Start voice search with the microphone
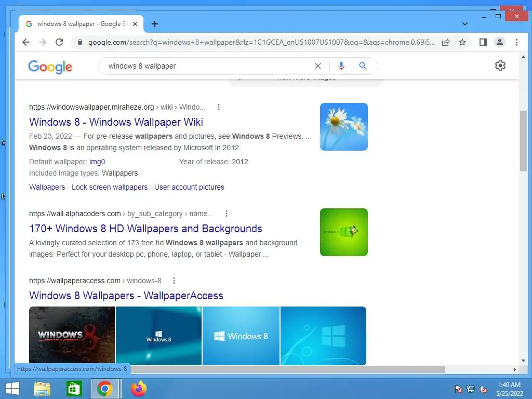This screenshot has width=532, height=399. (341, 66)
